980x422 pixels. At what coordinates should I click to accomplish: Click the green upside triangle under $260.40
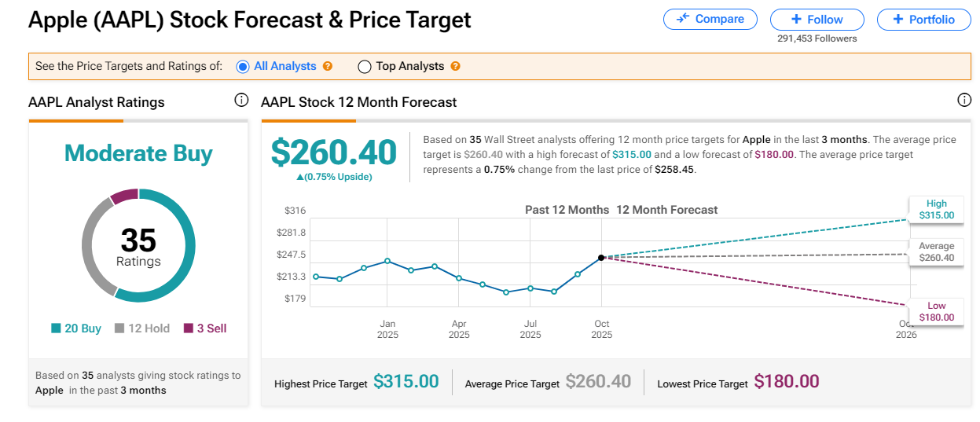tap(300, 177)
